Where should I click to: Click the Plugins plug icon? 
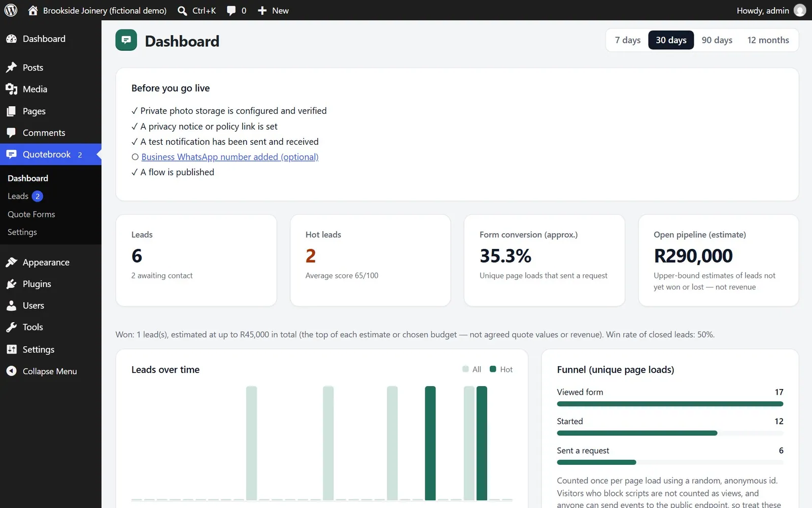12,284
